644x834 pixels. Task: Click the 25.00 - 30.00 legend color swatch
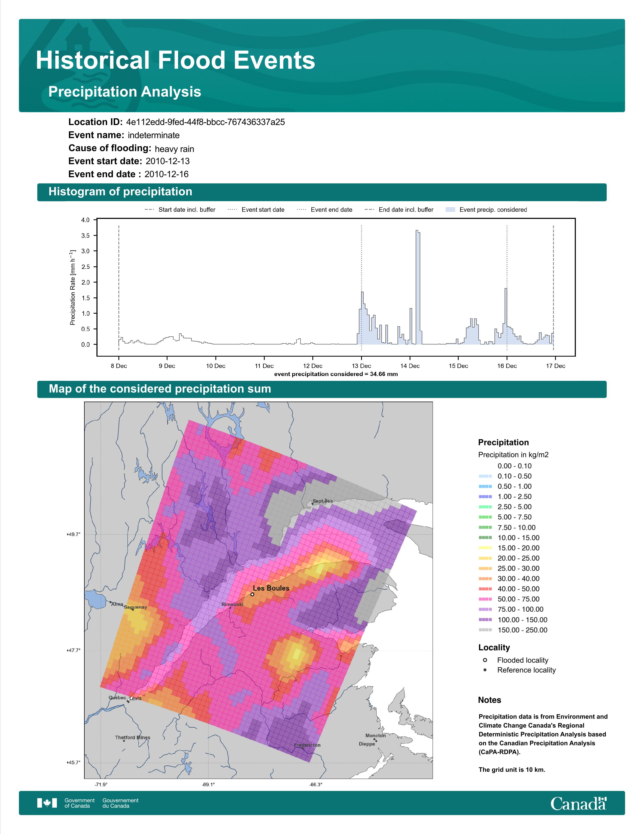coord(485,568)
